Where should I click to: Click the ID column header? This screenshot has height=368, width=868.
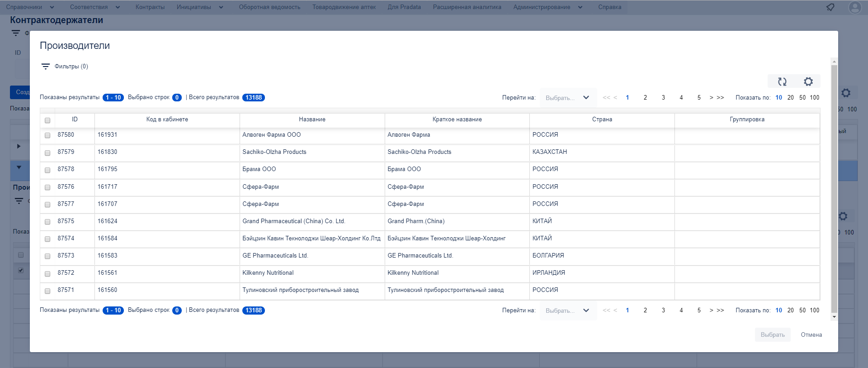pyautogui.click(x=75, y=119)
